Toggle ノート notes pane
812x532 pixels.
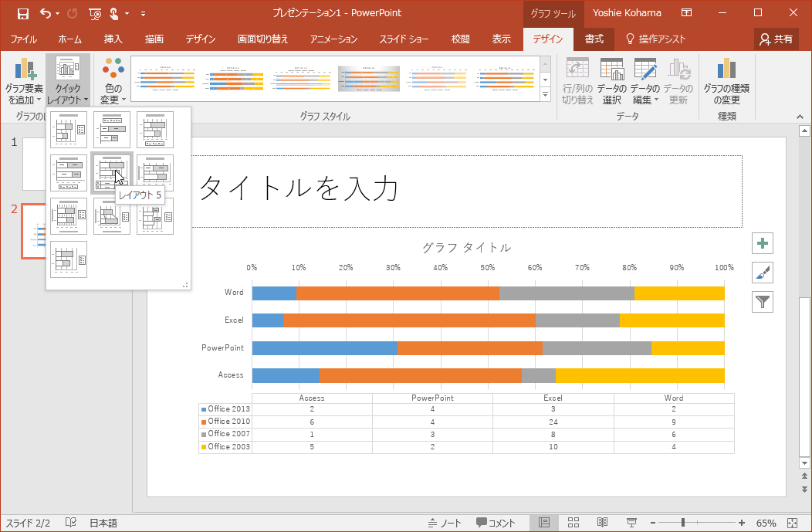pyautogui.click(x=445, y=524)
